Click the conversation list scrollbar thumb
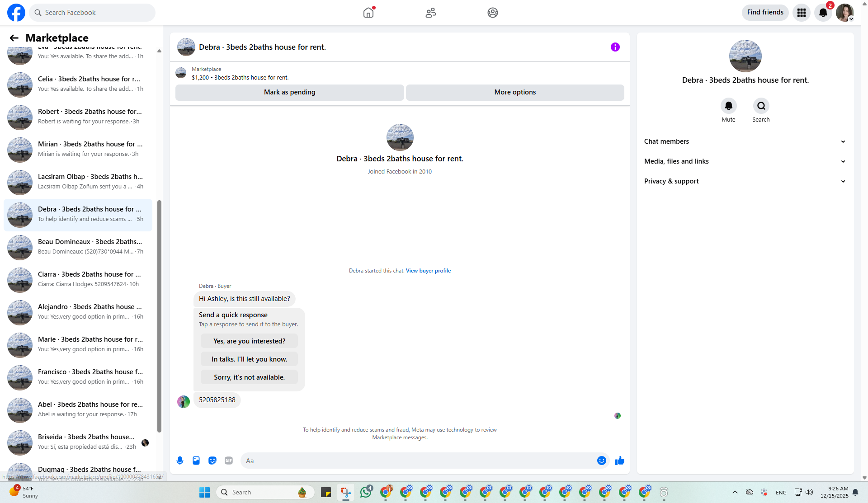Image resolution: width=868 pixels, height=503 pixels. pos(159,316)
